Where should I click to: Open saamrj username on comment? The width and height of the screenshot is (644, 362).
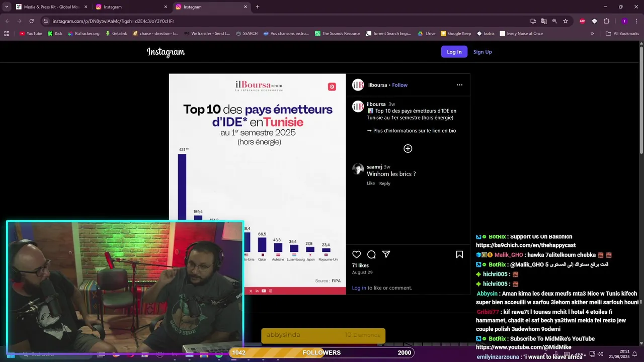pyautogui.click(x=374, y=167)
